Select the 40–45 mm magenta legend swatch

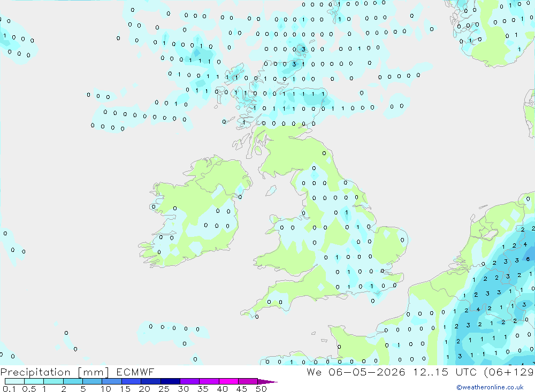tap(228, 381)
